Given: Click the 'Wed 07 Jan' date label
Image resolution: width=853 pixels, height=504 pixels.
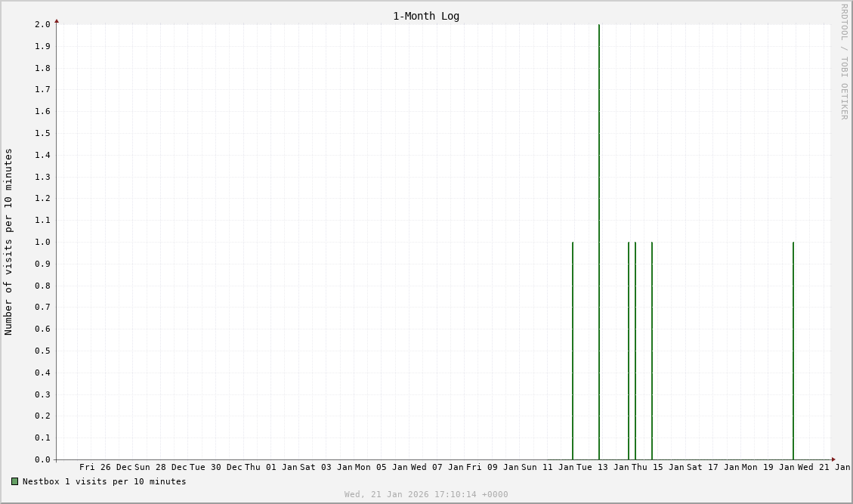Looking at the screenshot, I should (437, 467).
